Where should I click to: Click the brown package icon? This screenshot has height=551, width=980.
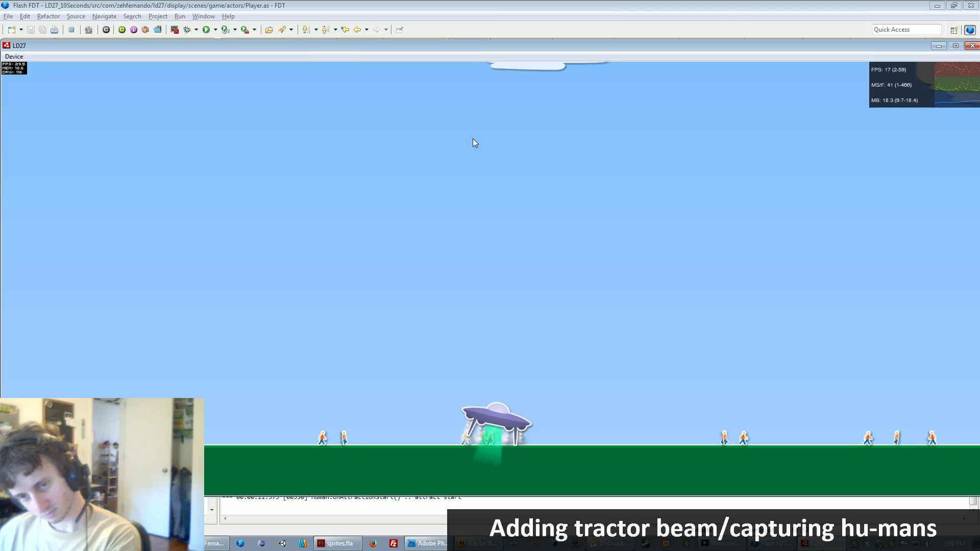coord(145,30)
